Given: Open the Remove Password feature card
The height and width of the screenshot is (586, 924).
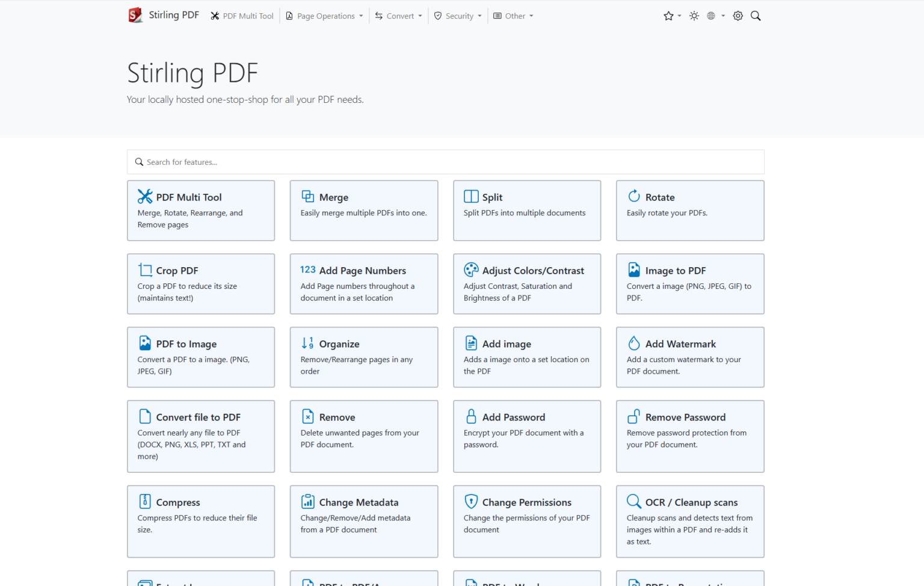Looking at the screenshot, I should coord(689,436).
